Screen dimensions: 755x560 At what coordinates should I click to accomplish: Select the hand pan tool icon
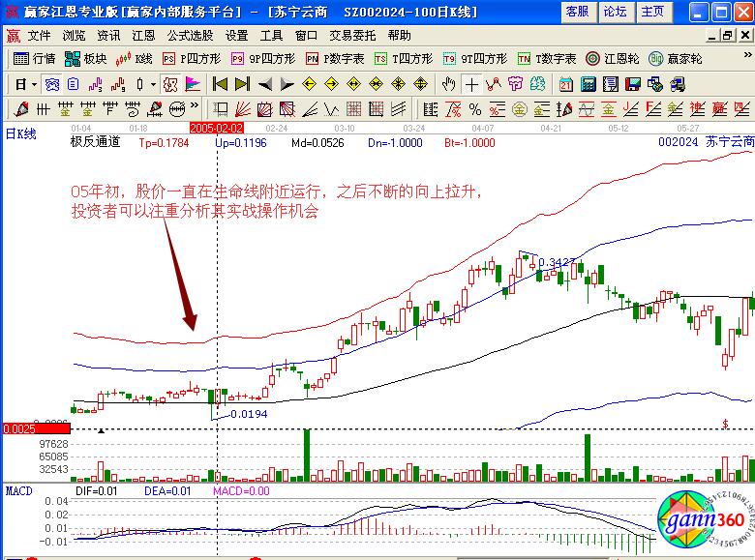[449, 84]
